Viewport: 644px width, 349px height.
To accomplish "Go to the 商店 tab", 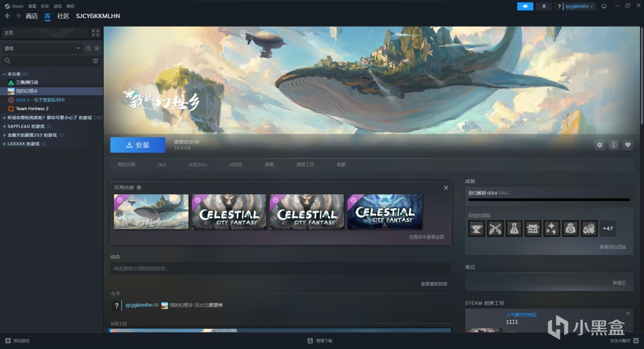I will point(32,16).
